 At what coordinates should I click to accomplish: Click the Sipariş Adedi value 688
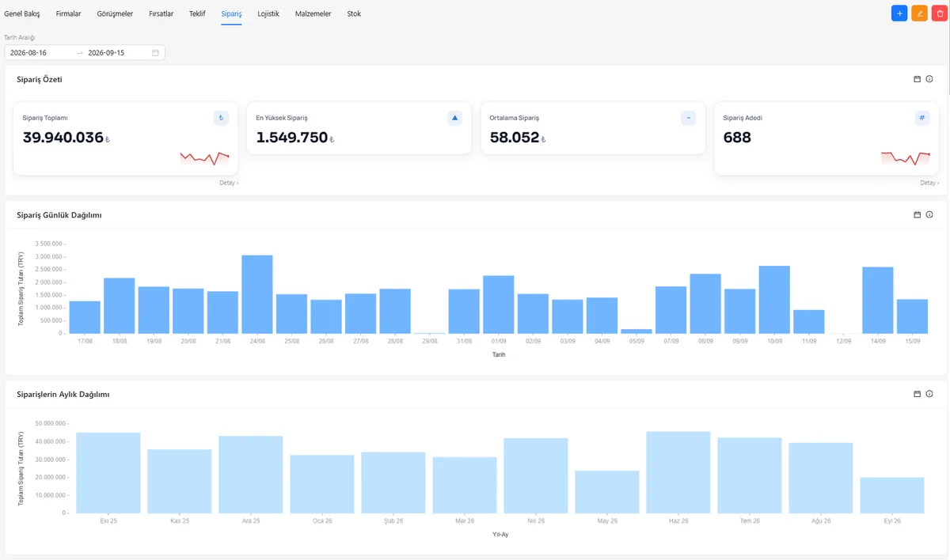point(737,138)
